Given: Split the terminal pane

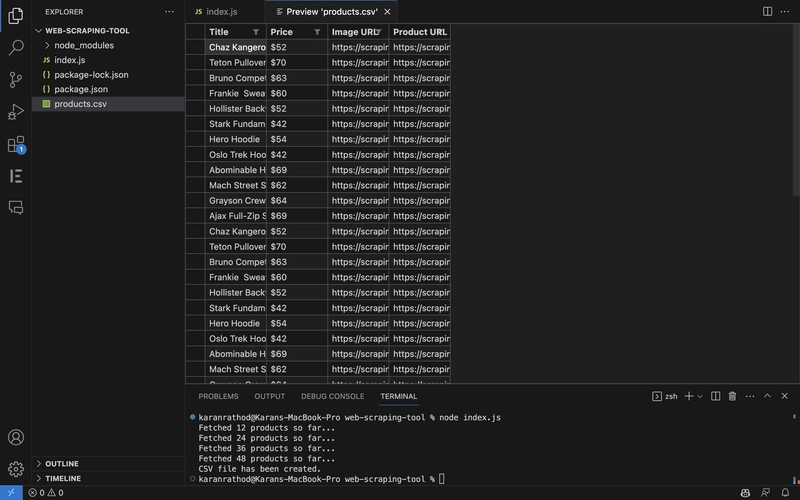Looking at the screenshot, I should [x=715, y=397].
